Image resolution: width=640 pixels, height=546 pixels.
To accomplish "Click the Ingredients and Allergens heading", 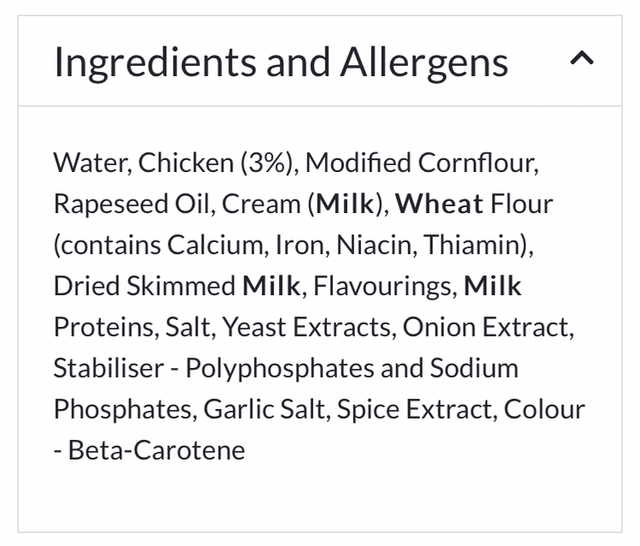I will pyautogui.click(x=281, y=62).
